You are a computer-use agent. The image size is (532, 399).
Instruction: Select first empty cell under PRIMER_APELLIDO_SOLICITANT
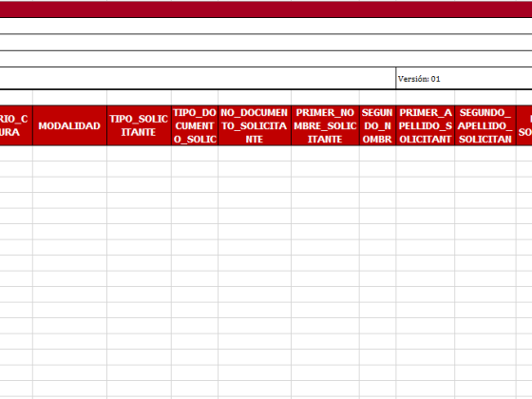pyautogui.click(x=426, y=153)
